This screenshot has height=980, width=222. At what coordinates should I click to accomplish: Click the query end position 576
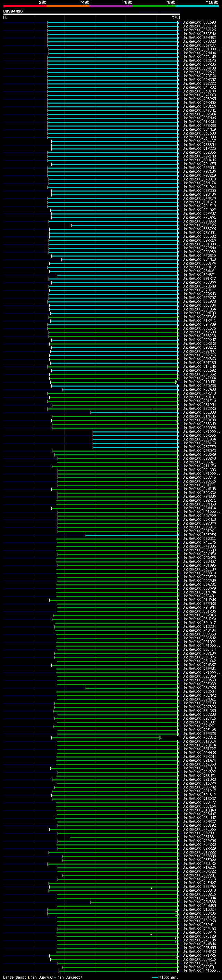175,17
